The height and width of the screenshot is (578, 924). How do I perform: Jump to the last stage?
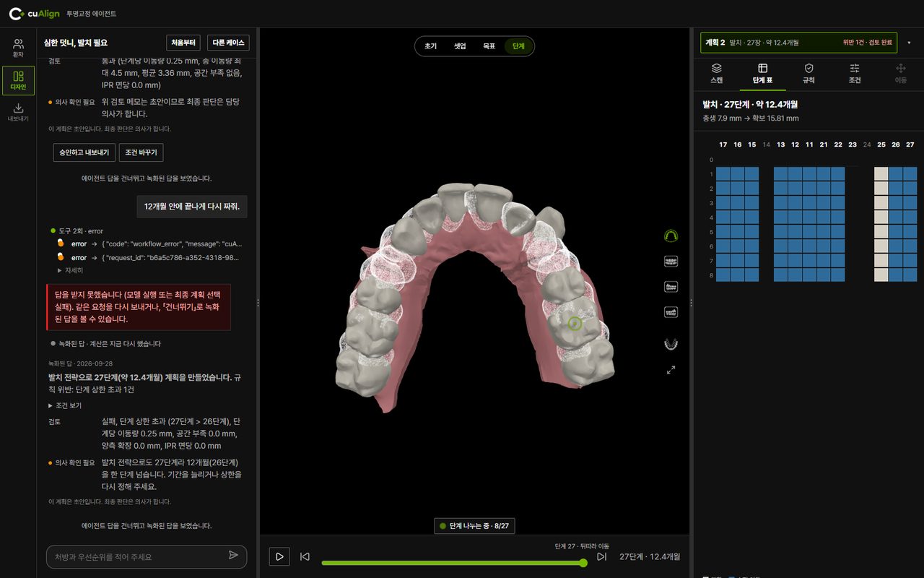coord(601,556)
